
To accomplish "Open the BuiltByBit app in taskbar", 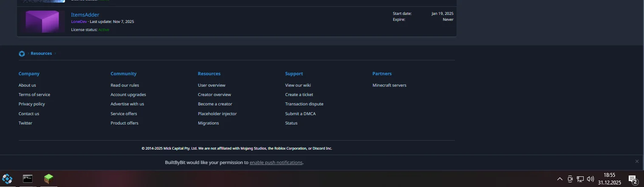I will (7, 179).
